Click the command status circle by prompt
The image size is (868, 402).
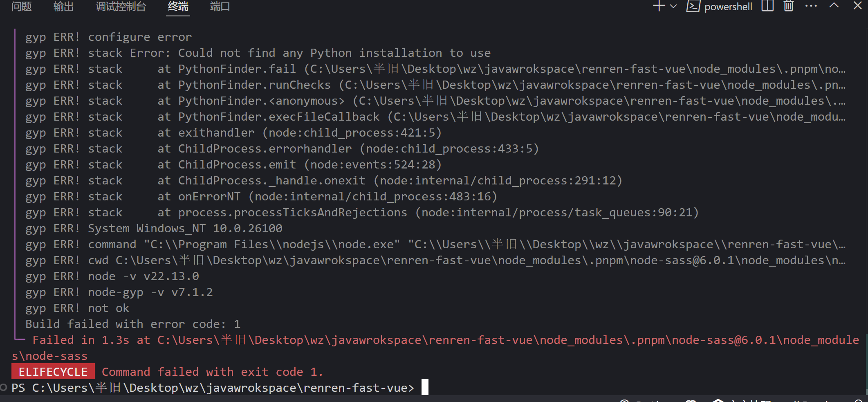[4, 387]
